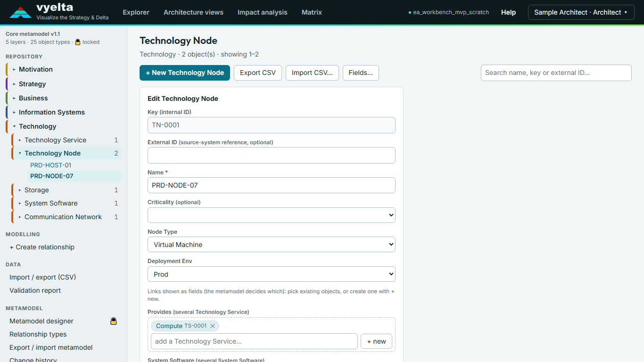
Task: Expand the Motivation layer
Action: (14, 69)
